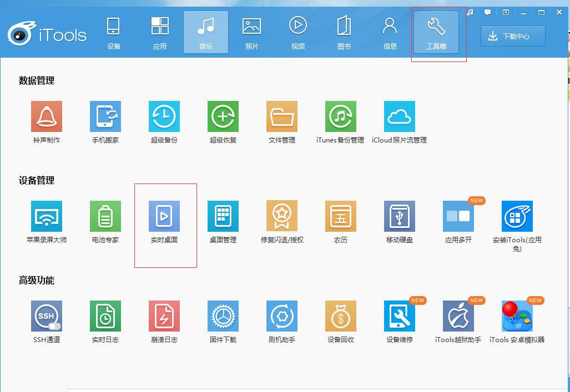570x392 pixels.
Task: Switch to the 照片 photos tab
Action: coord(251,33)
